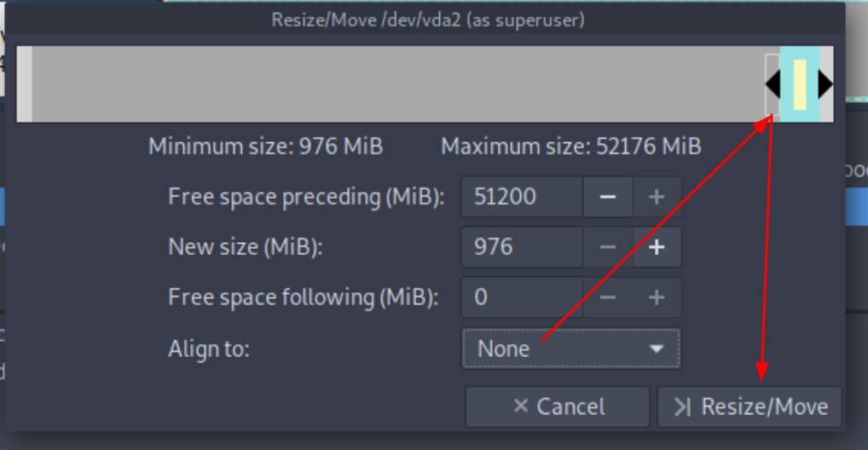Select the Free space following field showing 0
This screenshot has height=450, width=868.
[x=522, y=297]
